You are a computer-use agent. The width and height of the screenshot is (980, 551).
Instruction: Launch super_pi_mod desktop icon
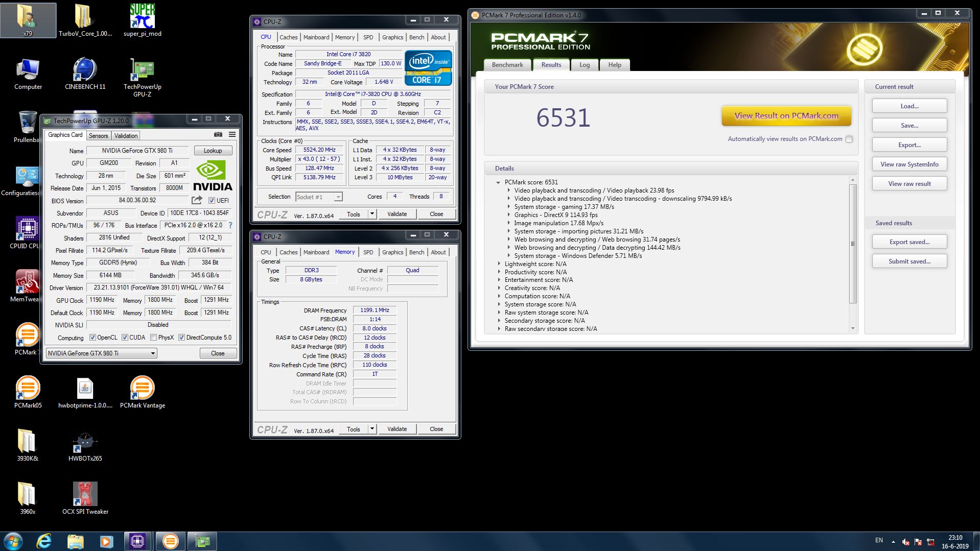point(142,20)
